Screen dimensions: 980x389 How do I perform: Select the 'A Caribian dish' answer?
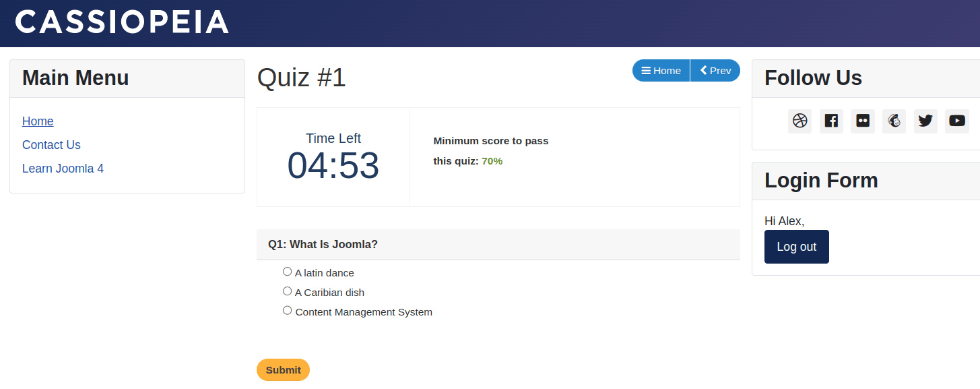pos(288,291)
